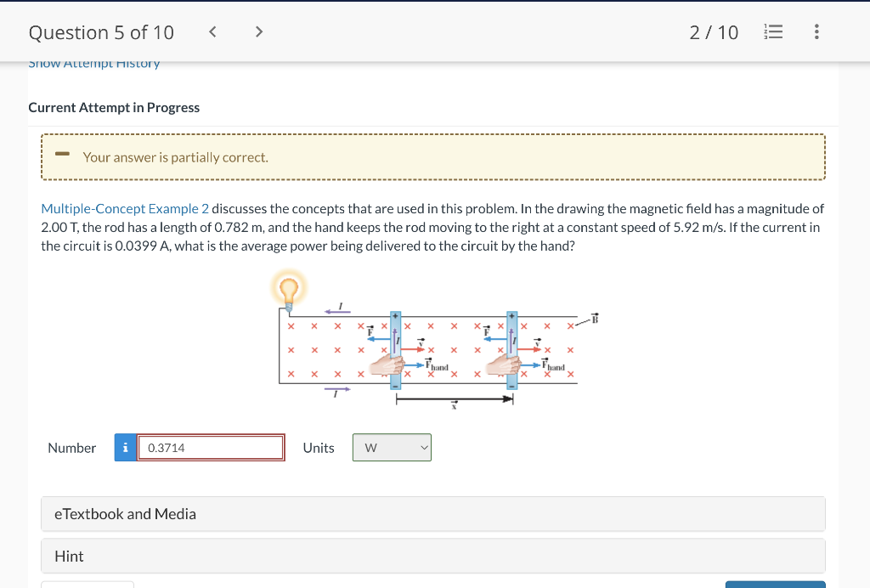Select W in the Units combo box
The width and height of the screenshot is (870, 588).
391,447
